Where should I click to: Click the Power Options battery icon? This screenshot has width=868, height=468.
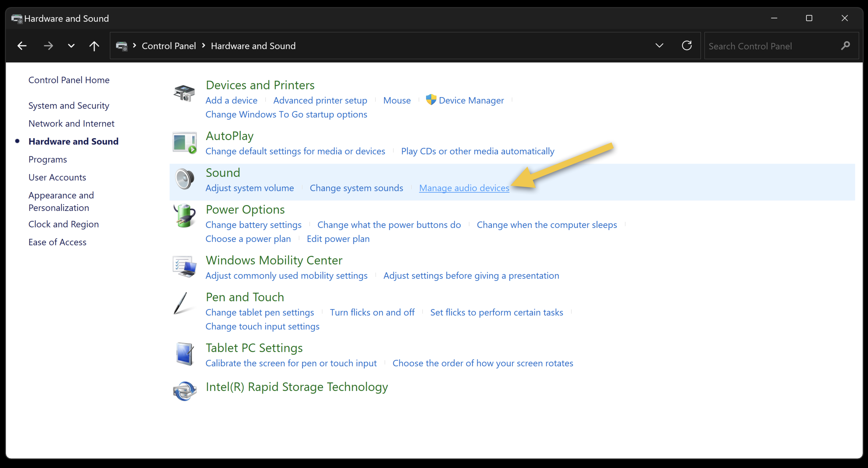184,216
